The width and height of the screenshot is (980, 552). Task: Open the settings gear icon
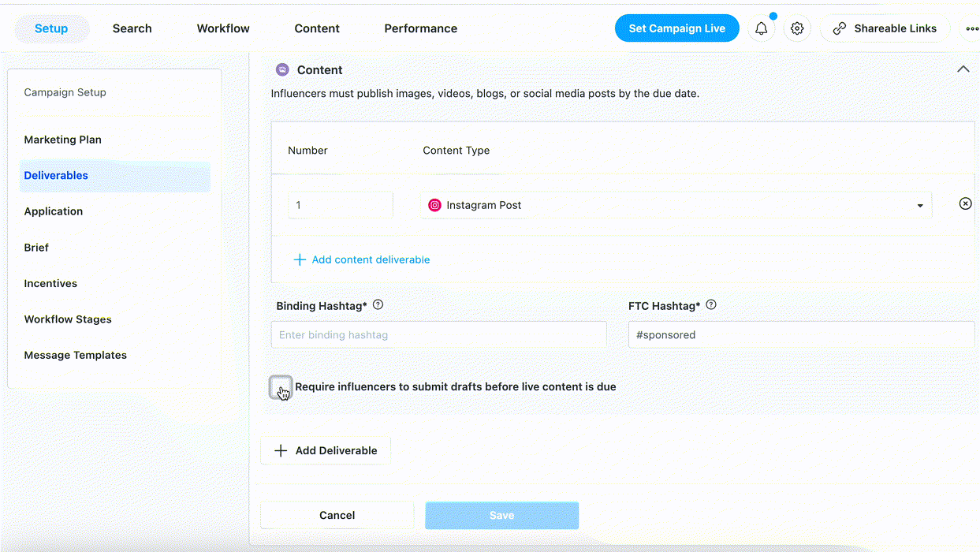point(797,28)
